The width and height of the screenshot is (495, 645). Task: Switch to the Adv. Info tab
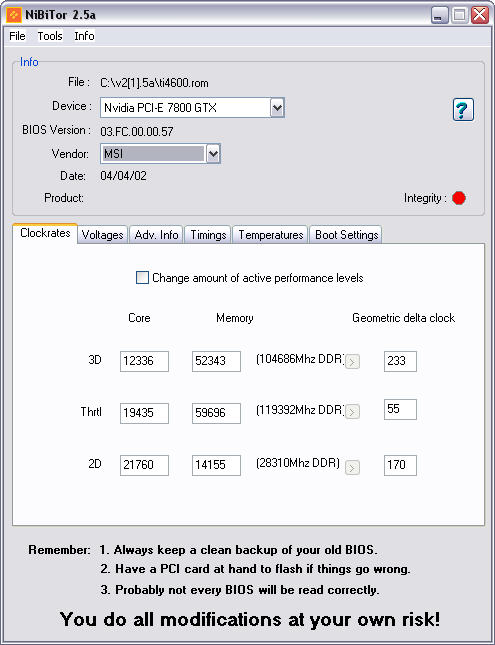(156, 235)
